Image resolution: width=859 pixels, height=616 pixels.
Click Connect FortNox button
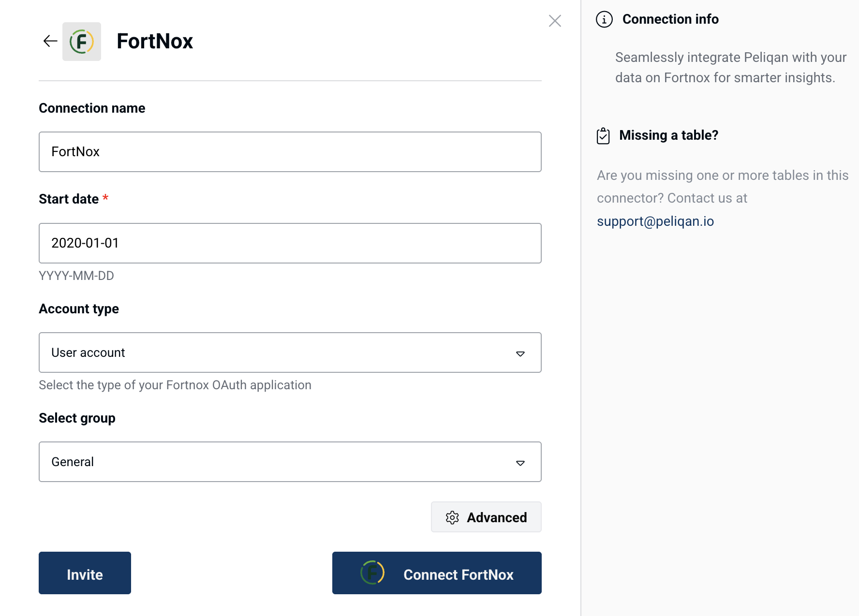(437, 573)
